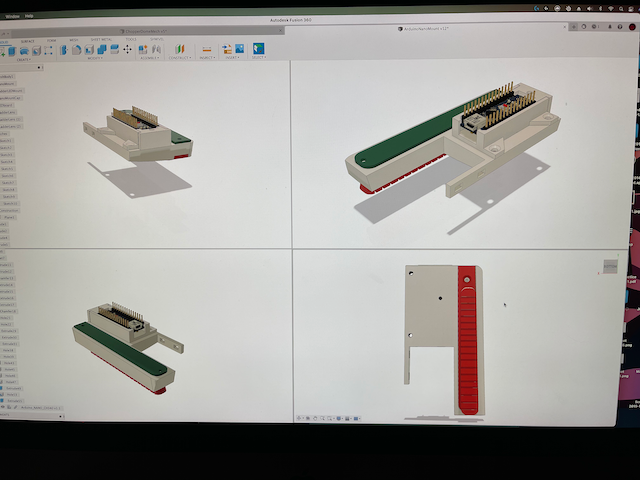
Task: Select the Extrude tool in Create group
Action: tap(12, 51)
